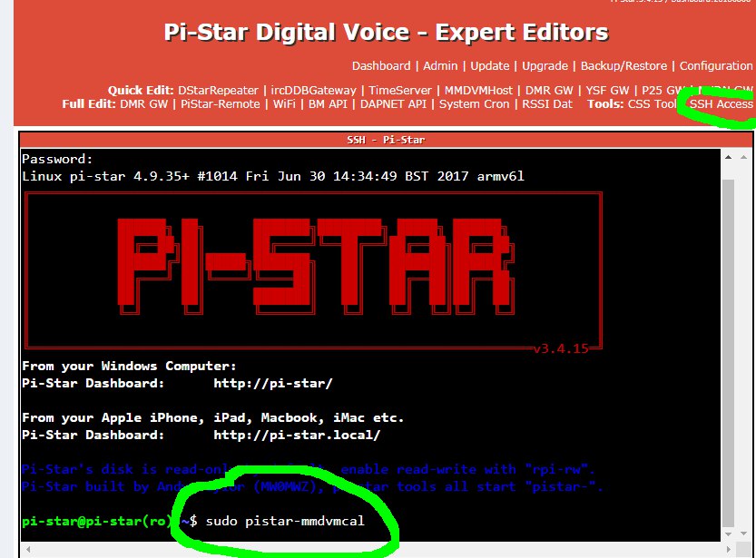Click the 'http://pi-star.local/' URL text
The image size is (756, 558).
click(297, 435)
